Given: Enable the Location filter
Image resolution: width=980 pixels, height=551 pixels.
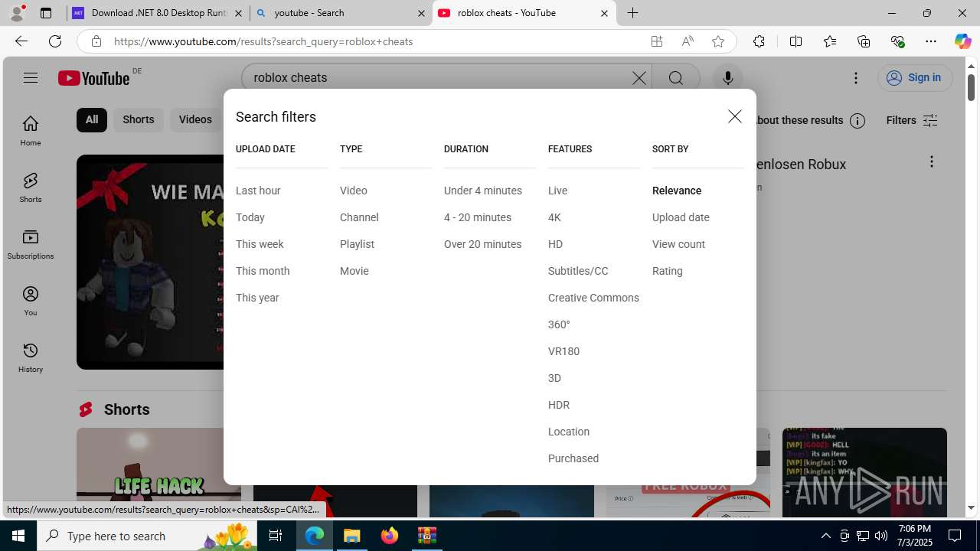Looking at the screenshot, I should pyautogui.click(x=569, y=432).
